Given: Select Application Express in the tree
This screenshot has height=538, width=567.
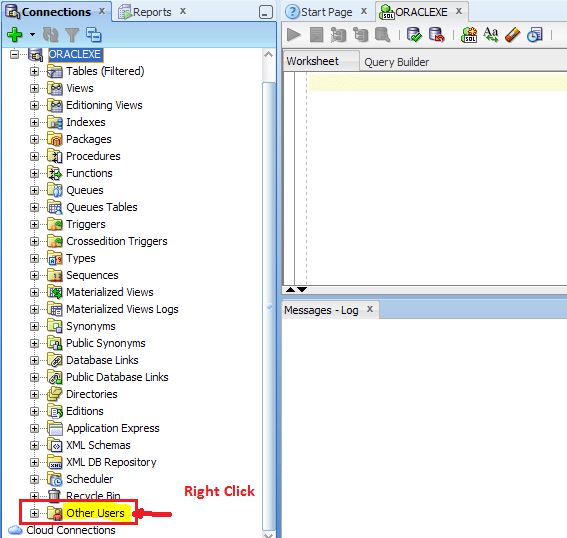Looking at the screenshot, I should click(113, 428).
